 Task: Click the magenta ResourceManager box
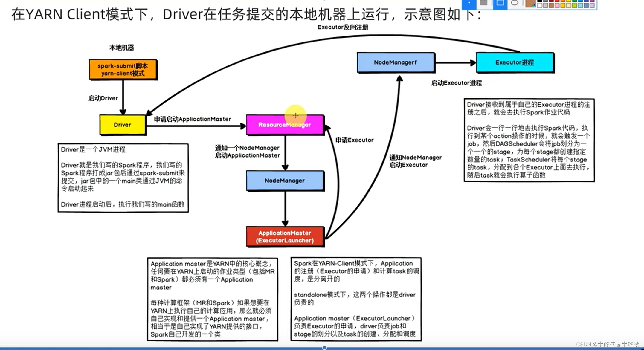click(x=285, y=125)
